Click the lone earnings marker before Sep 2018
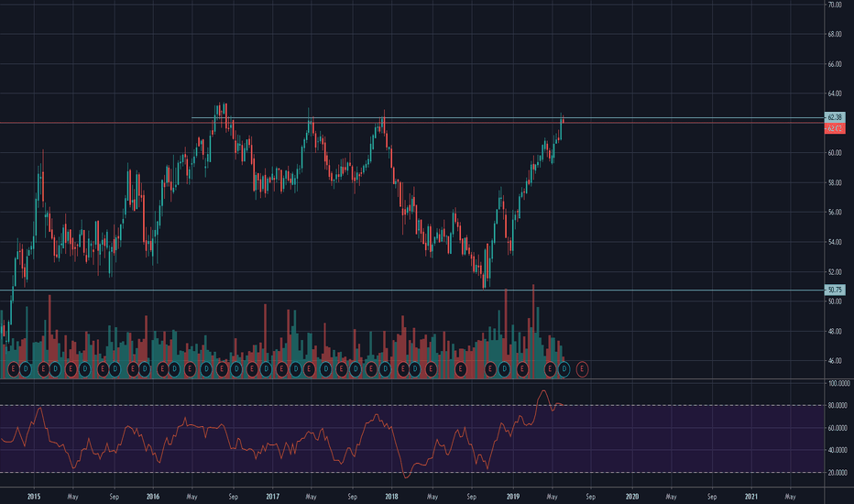The width and height of the screenshot is (854, 504). (x=460, y=369)
